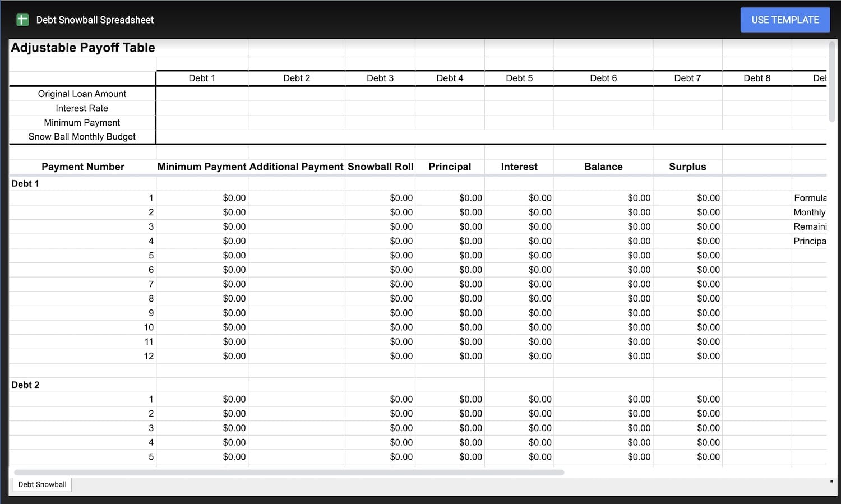Click Surplus value in Debt 1 payment 6
This screenshot has height=504, width=841.
[708, 270]
